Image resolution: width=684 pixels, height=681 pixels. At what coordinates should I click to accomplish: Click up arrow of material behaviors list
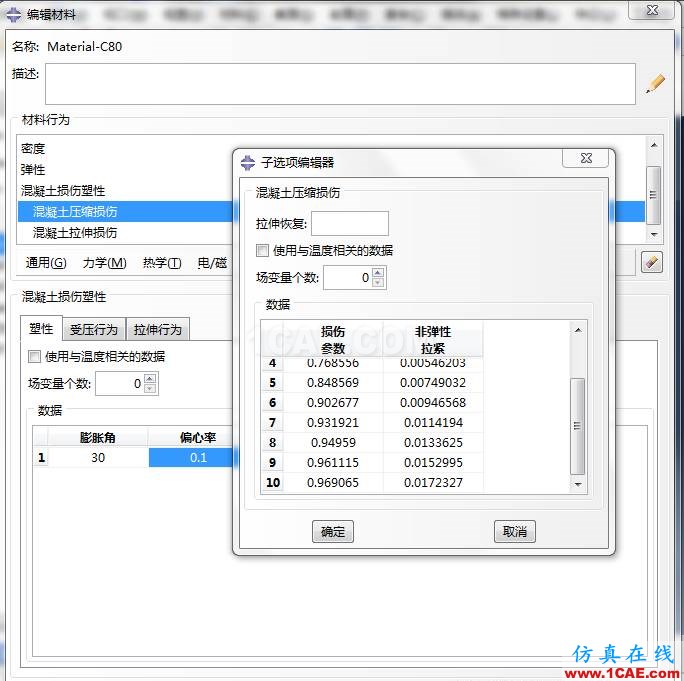pyautogui.click(x=653, y=145)
